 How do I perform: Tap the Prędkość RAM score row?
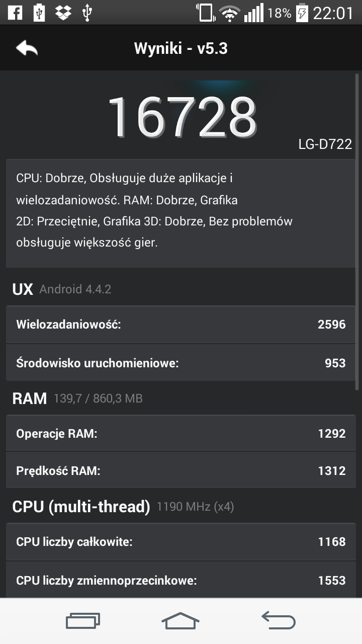(x=180, y=471)
